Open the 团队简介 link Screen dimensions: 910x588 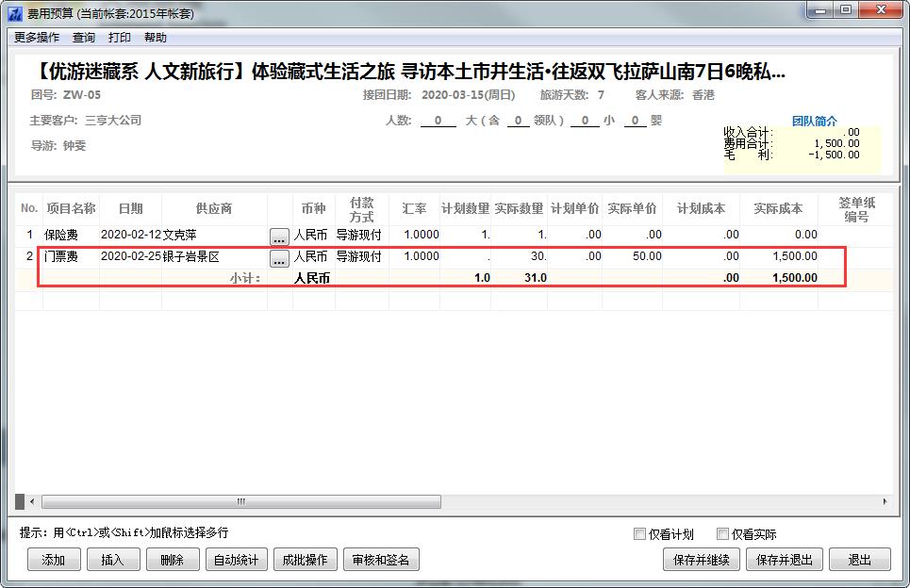pyautogui.click(x=814, y=121)
